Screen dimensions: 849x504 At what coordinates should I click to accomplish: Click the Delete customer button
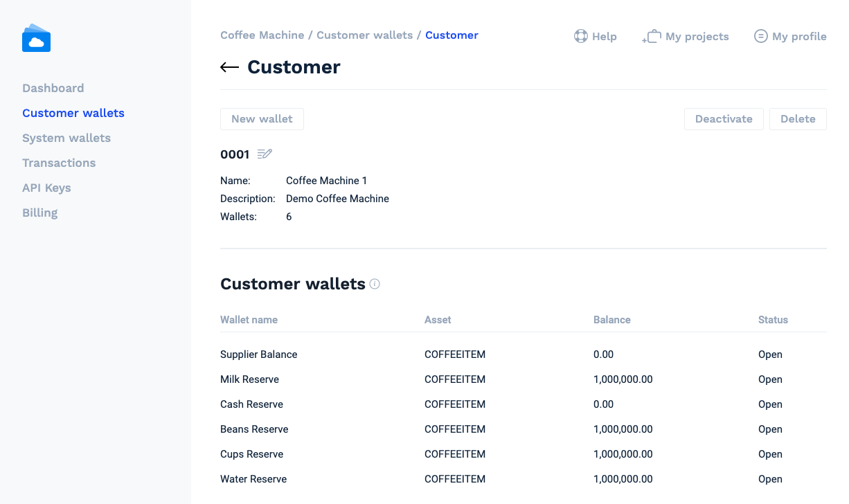798,119
